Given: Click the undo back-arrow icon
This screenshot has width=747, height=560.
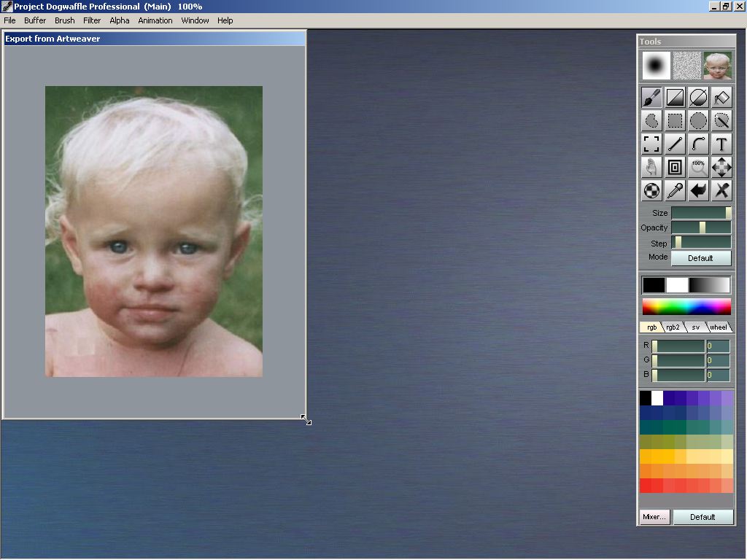Looking at the screenshot, I should pos(698,190).
